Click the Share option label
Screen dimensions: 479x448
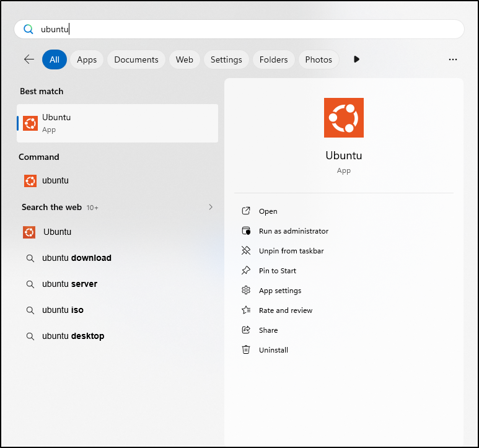pyautogui.click(x=268, y=330)
